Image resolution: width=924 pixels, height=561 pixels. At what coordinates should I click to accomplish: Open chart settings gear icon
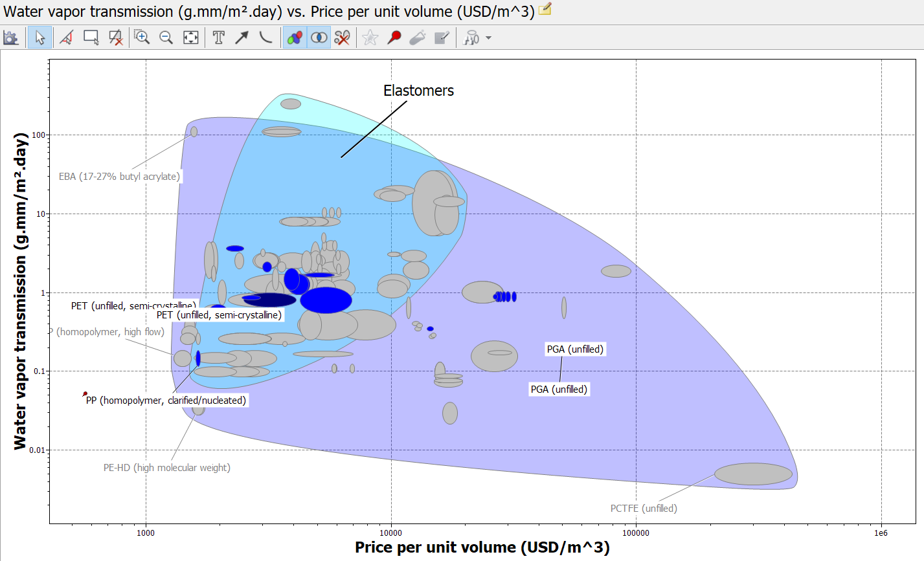click(10, 38)
